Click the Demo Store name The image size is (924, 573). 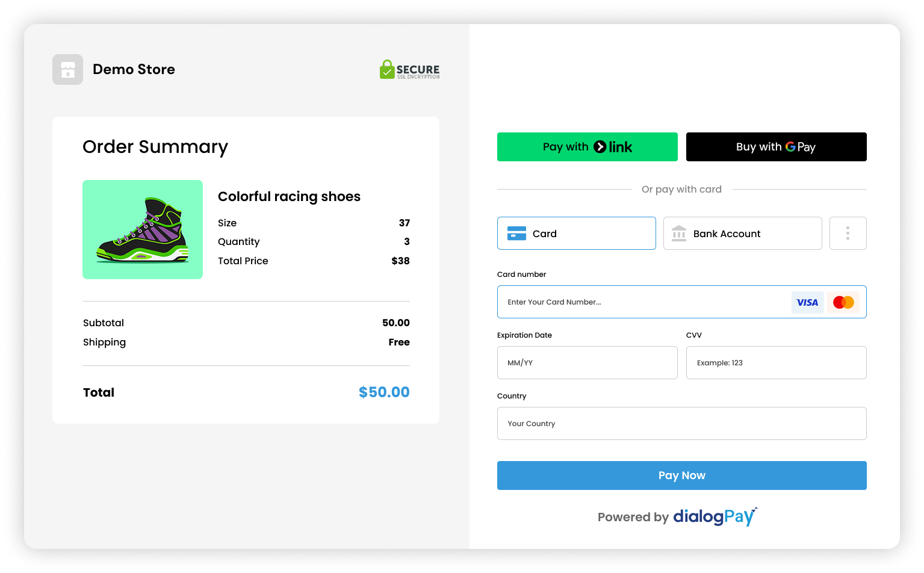134,69
